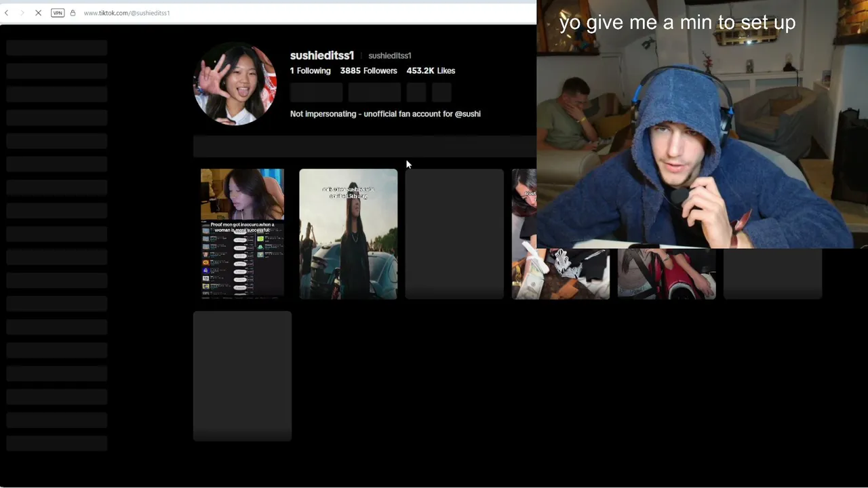
Task: Play the "Proof men get insecure" video
Action: click(242, 234)
